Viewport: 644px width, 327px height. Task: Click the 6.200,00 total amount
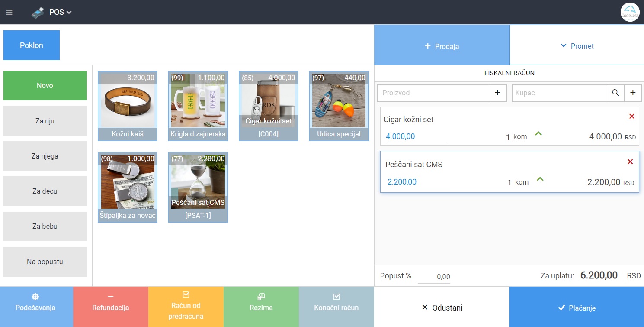(x=599, y=275)
